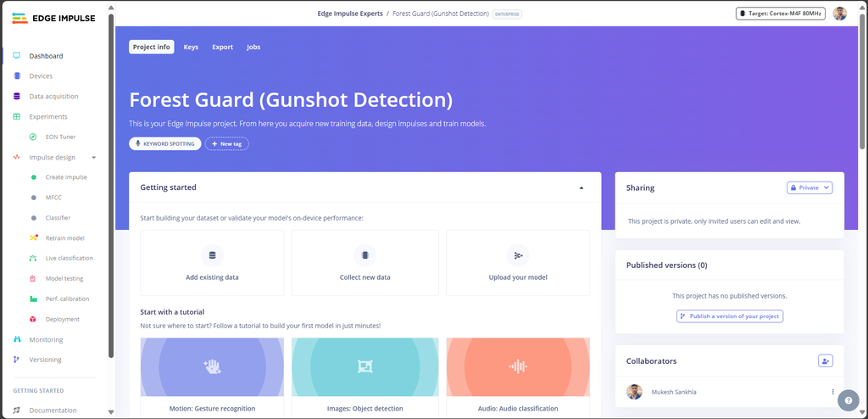The height and width of the screenshot is (419, 868).
Task: Click Publish a version of your project
Action: pyautogui.click(x=730, y=316)
